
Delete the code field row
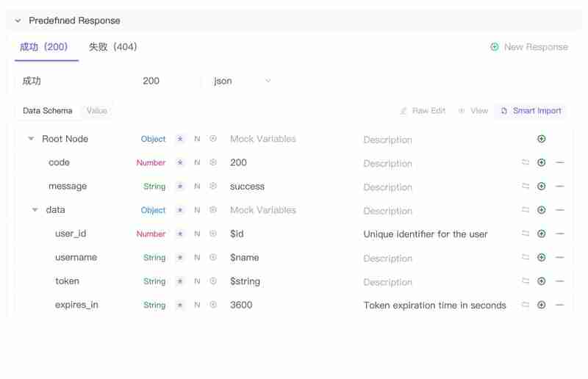pyautogui.click(x=560, y=162)
